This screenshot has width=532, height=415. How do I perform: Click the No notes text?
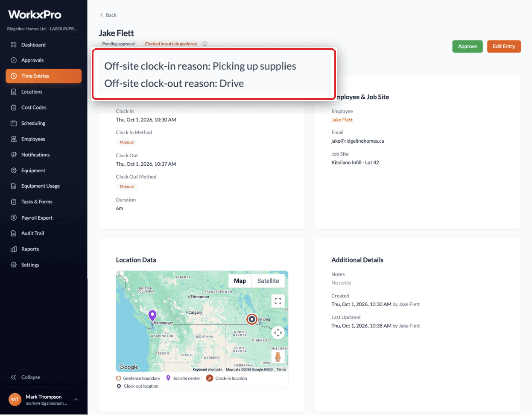tap(341, 283)
